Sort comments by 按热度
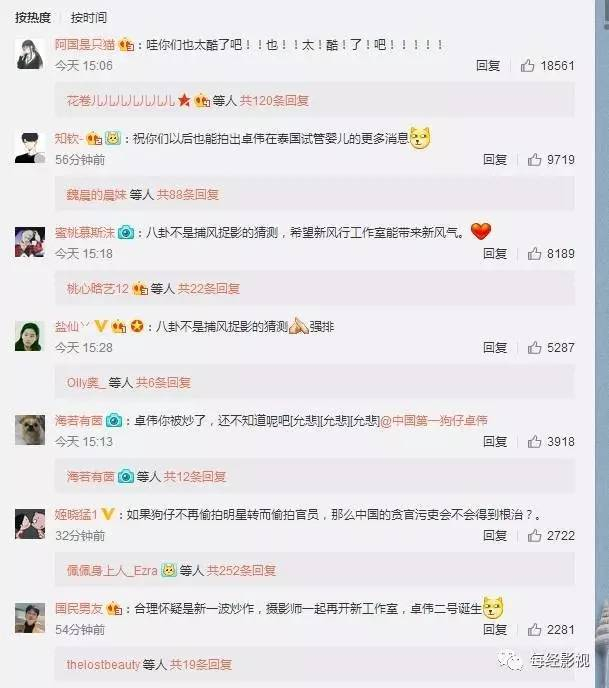This screenshot has height=688, width=609. 33,18
